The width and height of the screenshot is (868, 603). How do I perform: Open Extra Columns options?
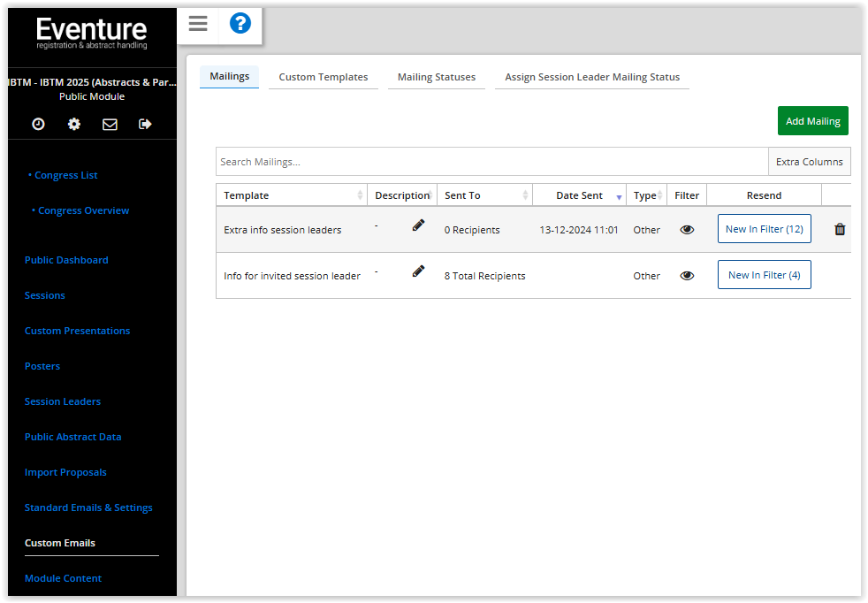pos(809,161)
